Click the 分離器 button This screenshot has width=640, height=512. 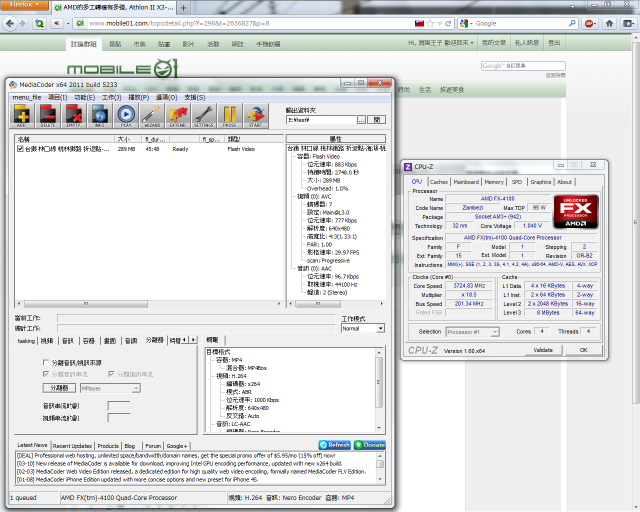[59, 388]
